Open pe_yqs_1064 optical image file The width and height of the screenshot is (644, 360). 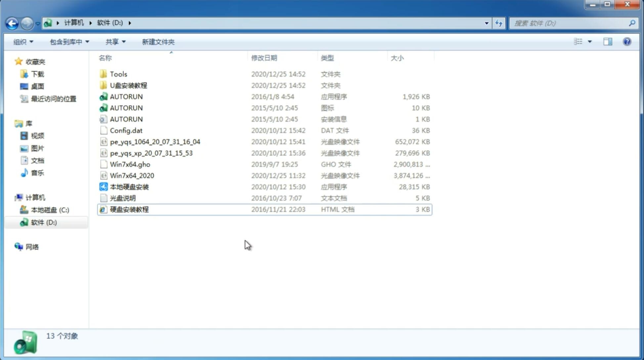click(x=155, y=142)
